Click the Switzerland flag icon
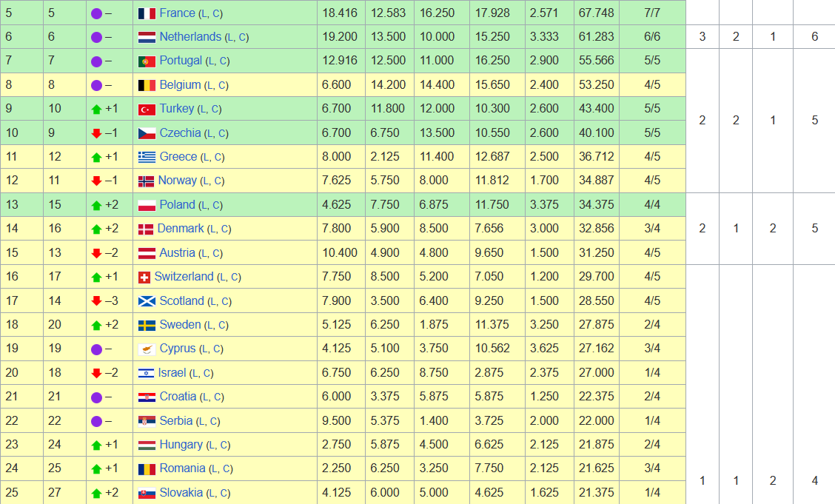The width and height of the screenshot is (835, 504). (144, 278)
